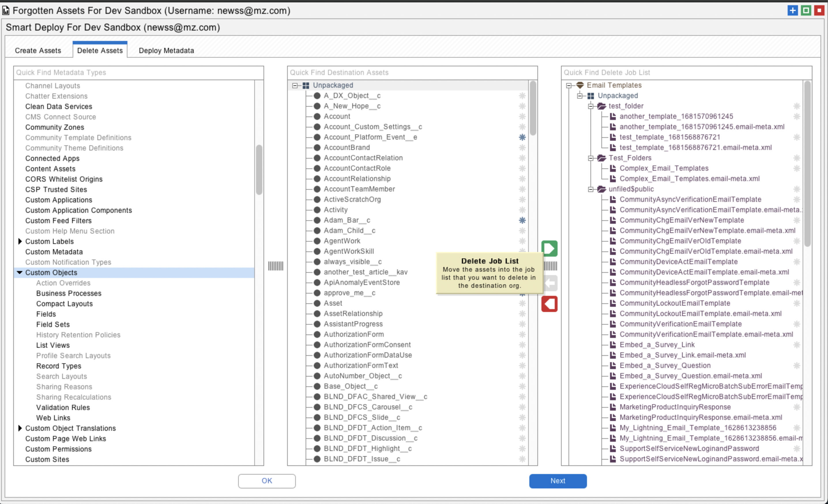Viewport: 828px width, 504px height.
Task: Click the red remove-from-job-list arrow icon
Action: (549, 304)
